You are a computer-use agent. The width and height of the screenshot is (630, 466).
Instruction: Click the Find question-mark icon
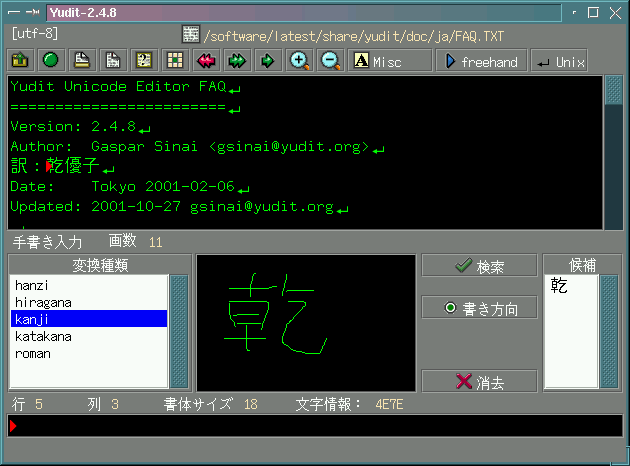coord(144,61)
